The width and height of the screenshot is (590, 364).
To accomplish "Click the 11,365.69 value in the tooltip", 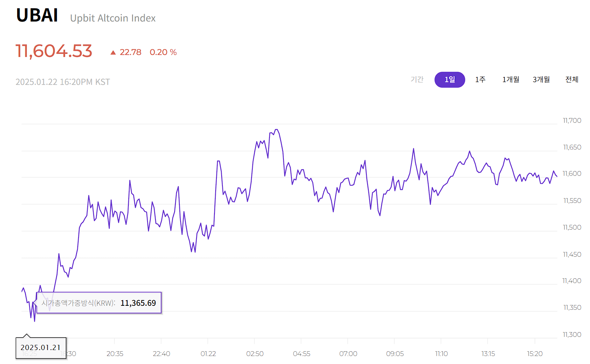I will point(138,303).
